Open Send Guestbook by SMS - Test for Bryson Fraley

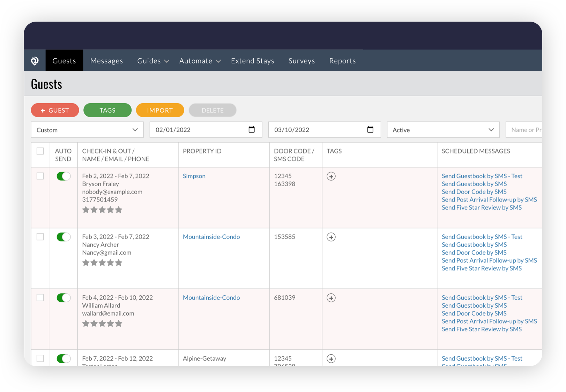tap(482, 176)
